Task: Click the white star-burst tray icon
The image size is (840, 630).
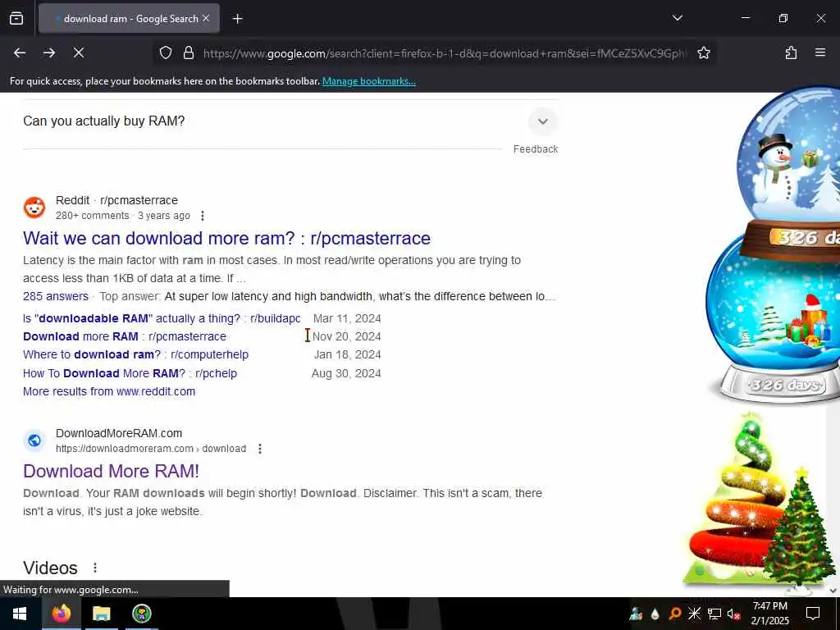Action: 694,614
